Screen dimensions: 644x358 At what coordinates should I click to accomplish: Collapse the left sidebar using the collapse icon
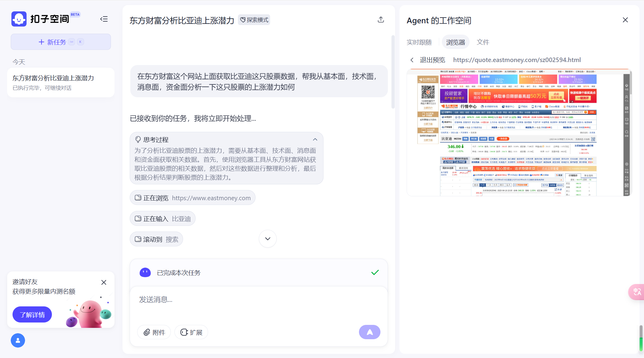coord(104,19)
